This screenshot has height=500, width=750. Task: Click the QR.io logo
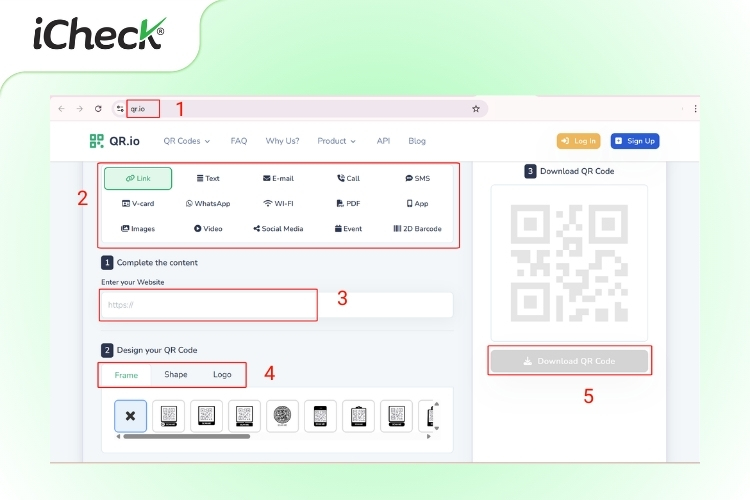(x=115, y=141)
